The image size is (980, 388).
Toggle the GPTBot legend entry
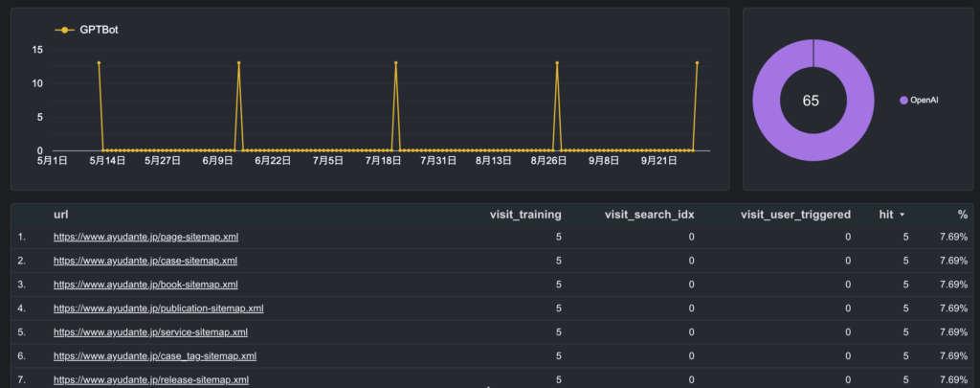tap(86, 30)
